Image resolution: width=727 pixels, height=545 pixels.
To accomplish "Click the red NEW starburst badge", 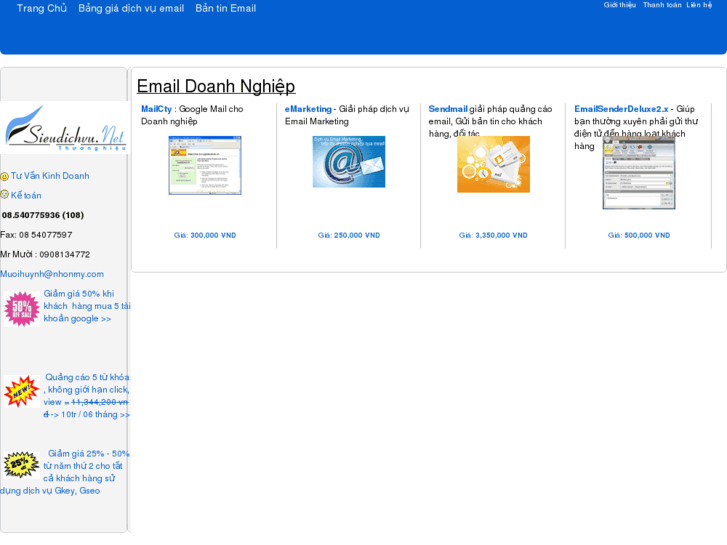I will (22, 391).
